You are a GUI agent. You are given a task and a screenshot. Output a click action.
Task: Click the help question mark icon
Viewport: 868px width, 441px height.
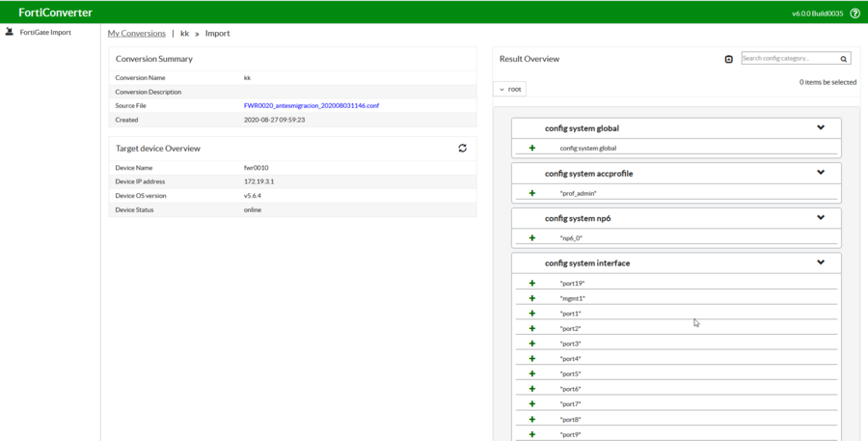[x=854, y=14]
